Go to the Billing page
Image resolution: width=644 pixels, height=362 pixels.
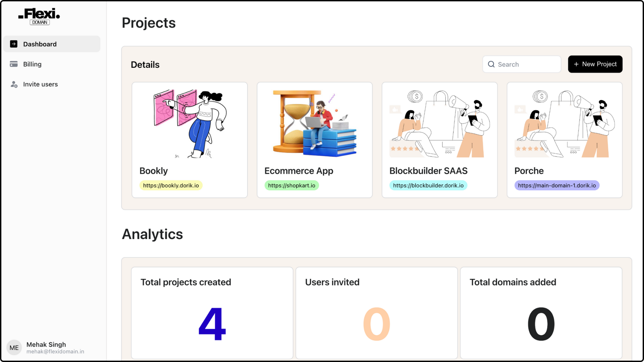click(x=32, y=64)
